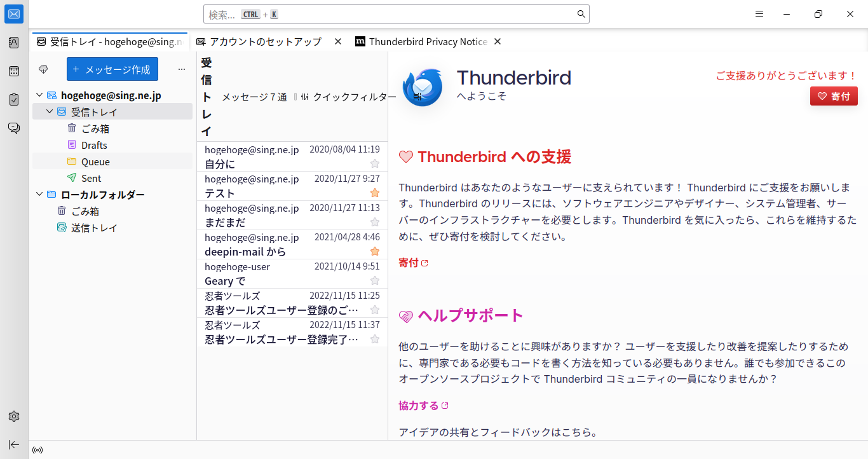Collapse the hogehoge@sing.ne.jp account tree

point(39,95)
